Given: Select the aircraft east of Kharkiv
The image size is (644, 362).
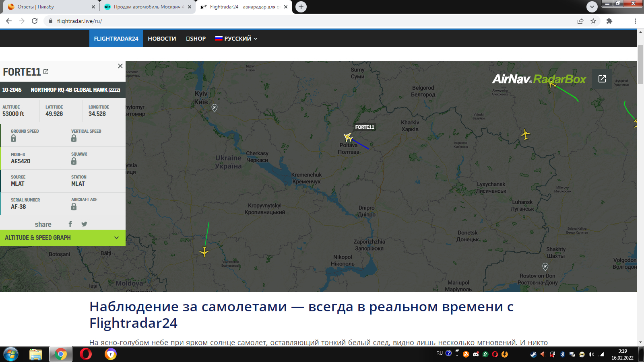Looking at the screenshot, I should 525,134.
